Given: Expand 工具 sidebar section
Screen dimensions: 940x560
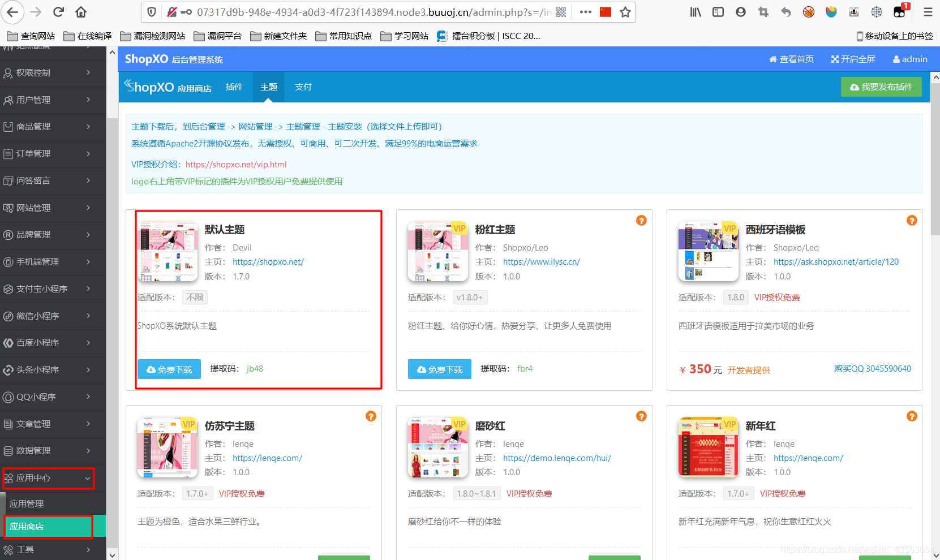Looking at the screenshot, I should [53, 550].
